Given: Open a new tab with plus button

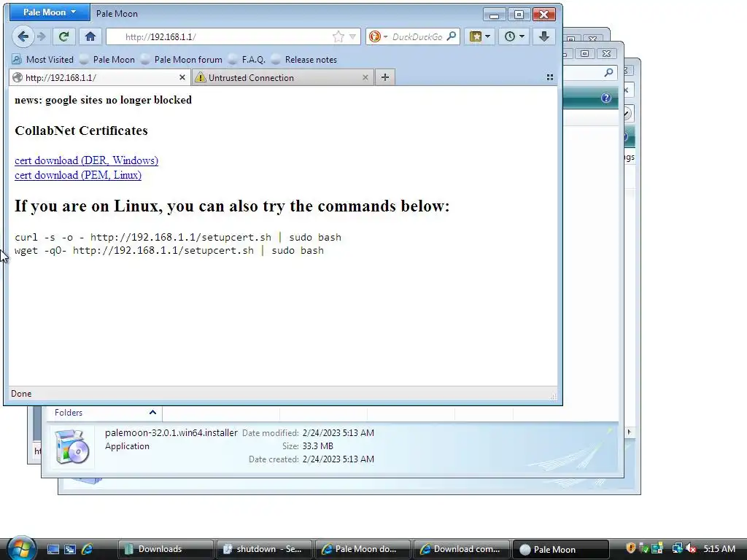Looking at the screenshot, I should [385, 77].
